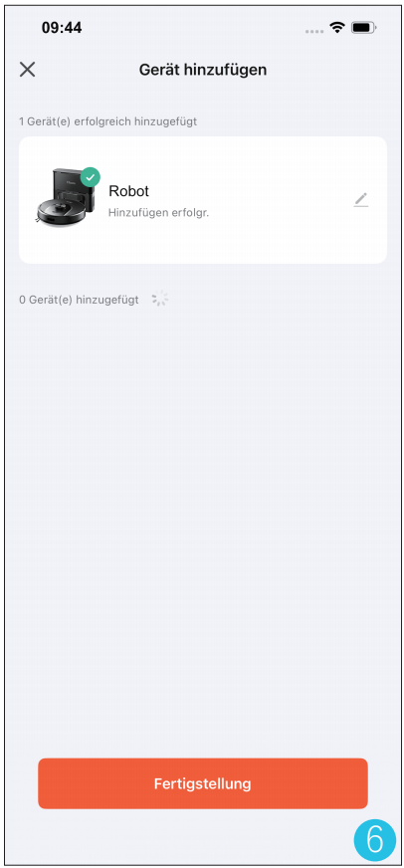
Task: Click the Gerät hinzufügen page title
Action: pyautogui.click(x=203, y=70)
